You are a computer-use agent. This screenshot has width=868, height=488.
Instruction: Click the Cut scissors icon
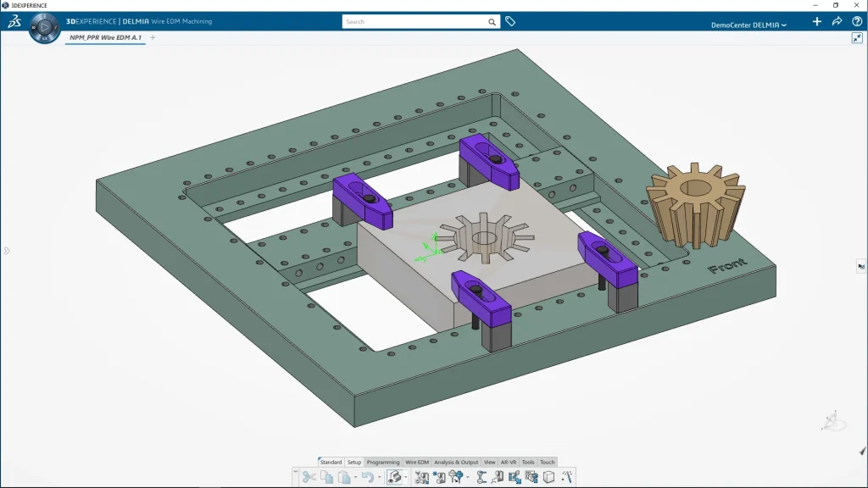tap(309, 478)
